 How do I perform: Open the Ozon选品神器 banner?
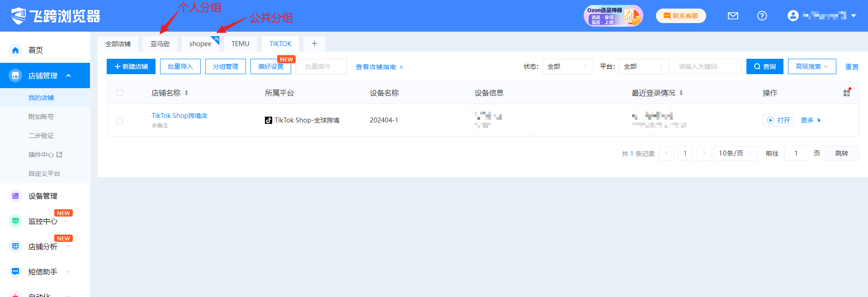point(613,16)
